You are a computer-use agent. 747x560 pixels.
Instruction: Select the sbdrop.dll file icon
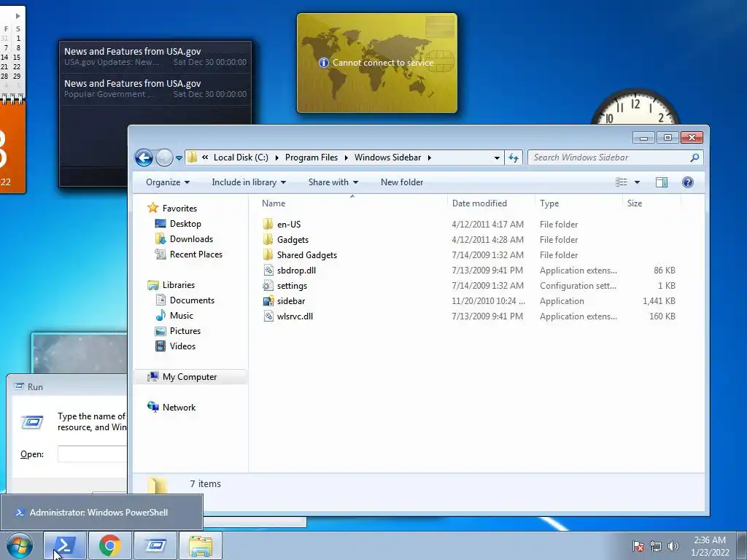(x=268, y=271)
